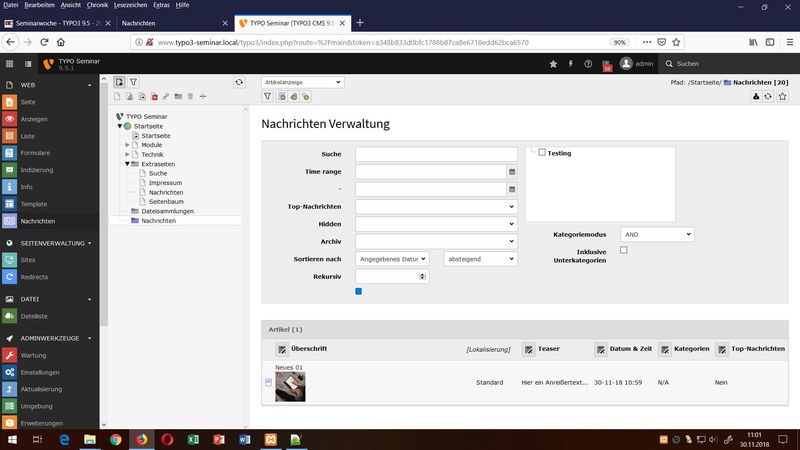Open calendar picker for Time range field
Image resolution: width=800 pixels, height=450 pixels.
(x=511, y=171)
